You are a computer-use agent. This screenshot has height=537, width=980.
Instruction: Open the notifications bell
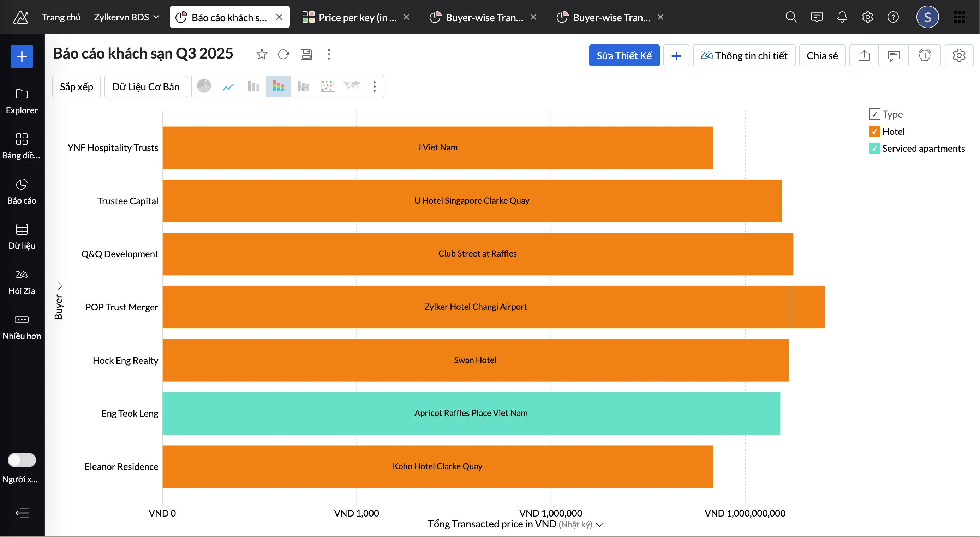(x=842, y=17)
